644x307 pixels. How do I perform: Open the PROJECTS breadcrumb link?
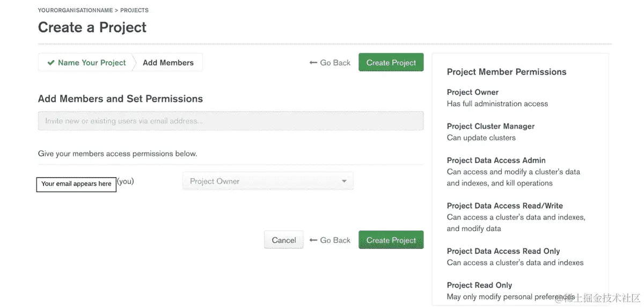pos(134,10)
